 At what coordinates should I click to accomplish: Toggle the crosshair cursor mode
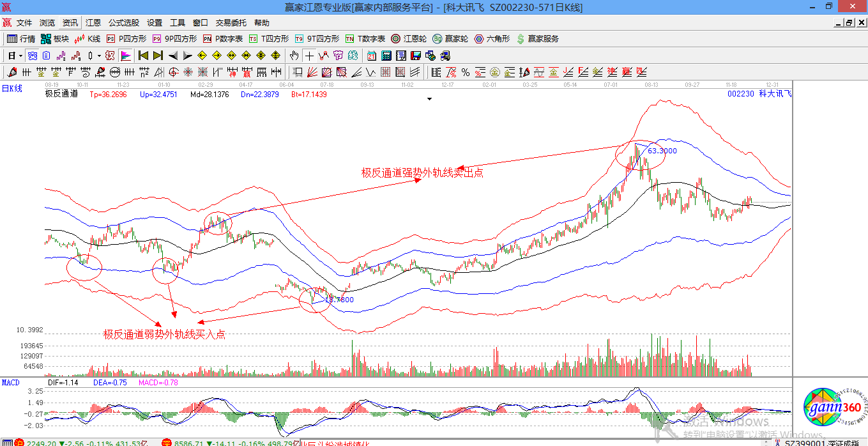[309, 56]
